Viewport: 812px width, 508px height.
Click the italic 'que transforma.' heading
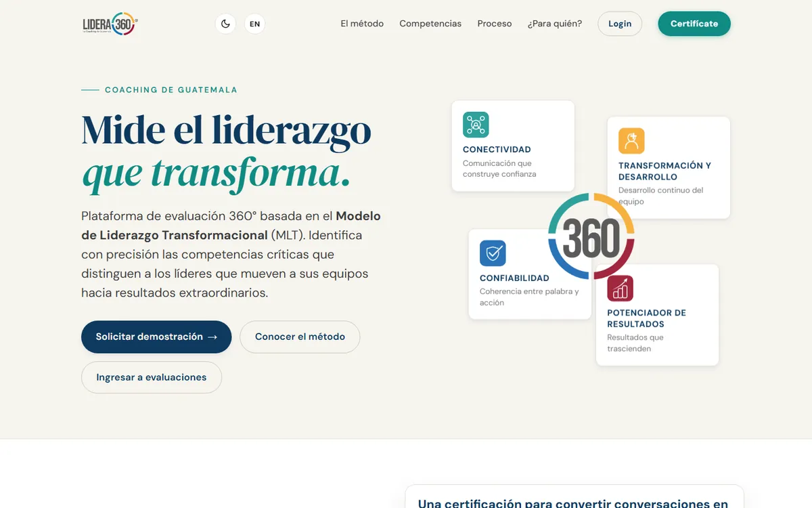coord(216,173)
